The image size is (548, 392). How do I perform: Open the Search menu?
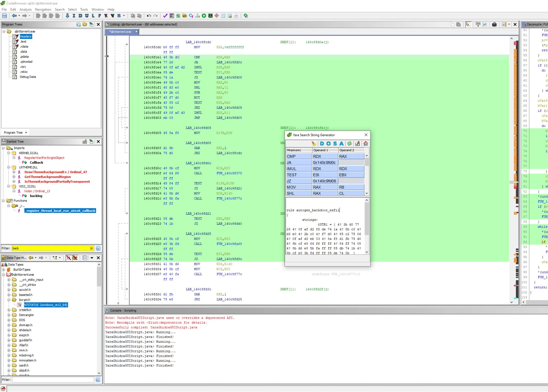pyautogui.click(x=60, y=9)
